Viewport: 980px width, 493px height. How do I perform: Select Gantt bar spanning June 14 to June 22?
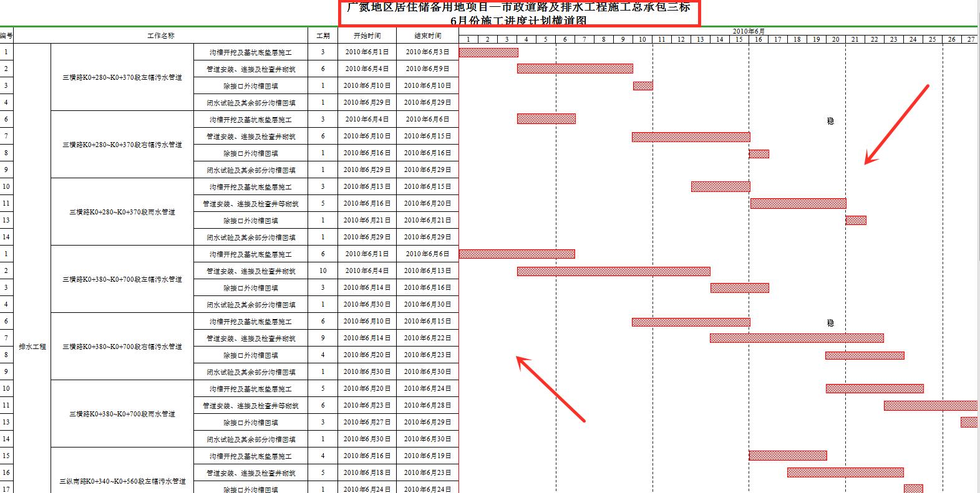pos(797,338)
